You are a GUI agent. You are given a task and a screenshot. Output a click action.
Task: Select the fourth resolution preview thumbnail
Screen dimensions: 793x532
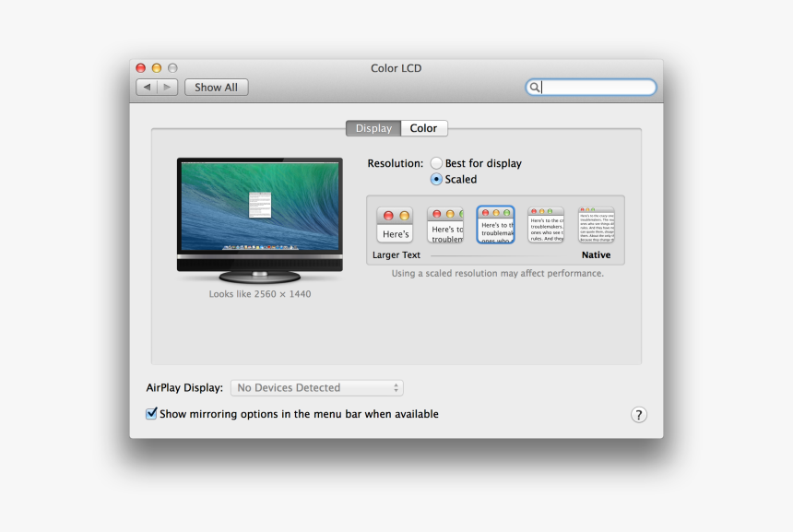point(545,224)
